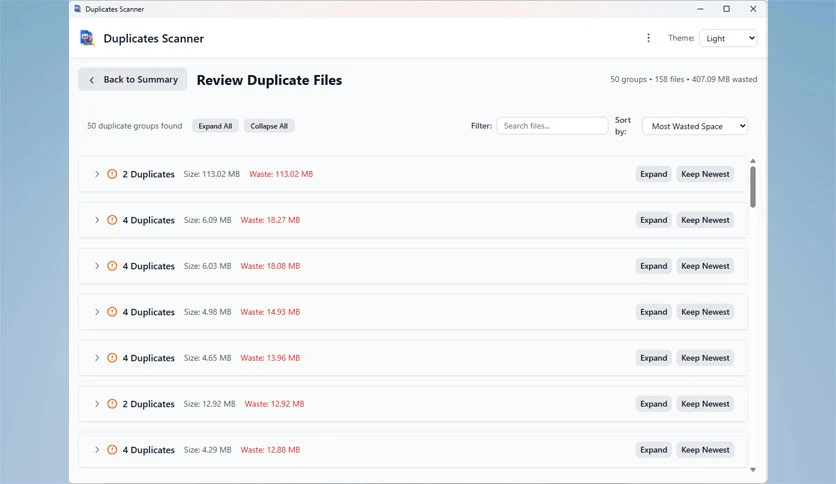Focus the Search files filter field

coord(552,126)
